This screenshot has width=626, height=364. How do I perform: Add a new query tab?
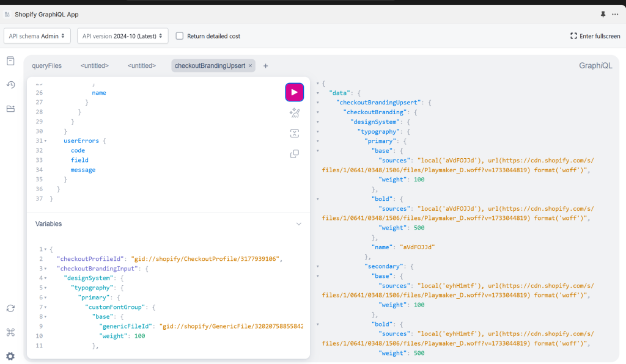(x=265, y=65)
